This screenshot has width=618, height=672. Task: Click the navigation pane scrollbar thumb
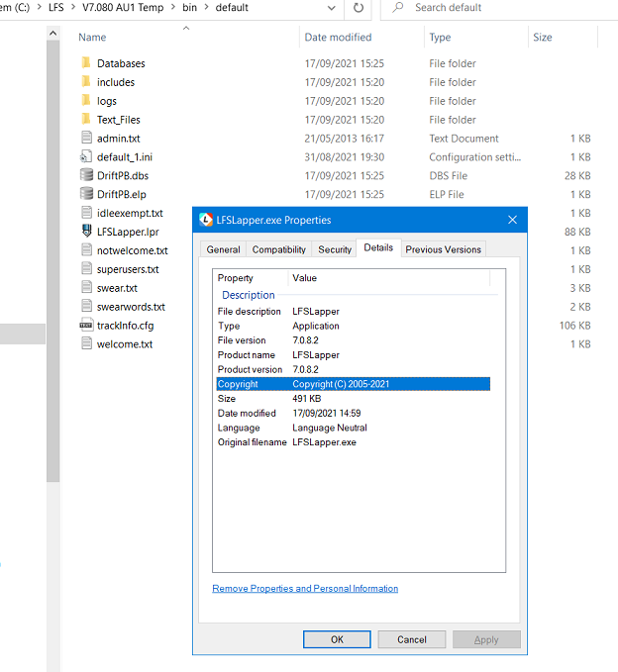52,260
